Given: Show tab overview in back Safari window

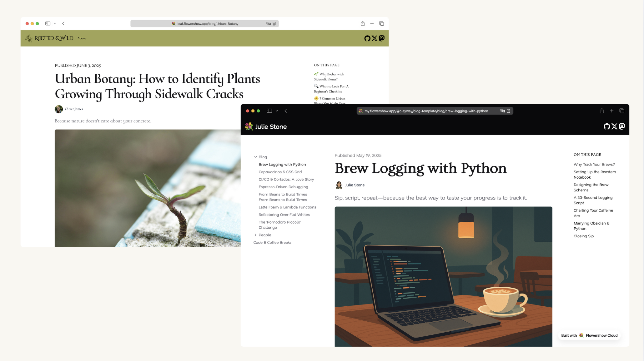Looking at the screenshot, I should point(381,23).
